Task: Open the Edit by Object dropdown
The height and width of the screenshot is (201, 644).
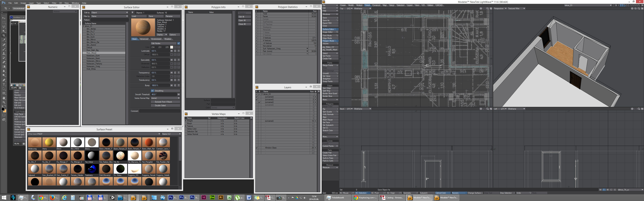Action: (110, 13)
